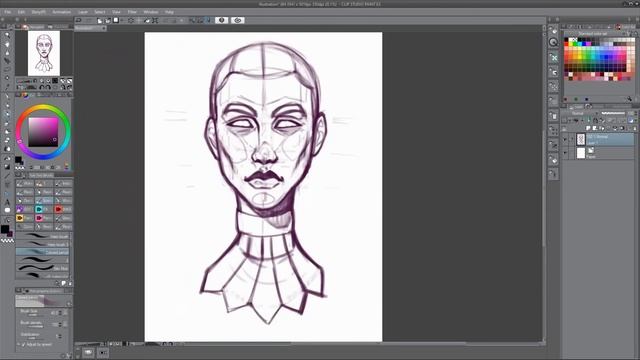Click the first button at bottom-left of canvas

click(89, 352)
